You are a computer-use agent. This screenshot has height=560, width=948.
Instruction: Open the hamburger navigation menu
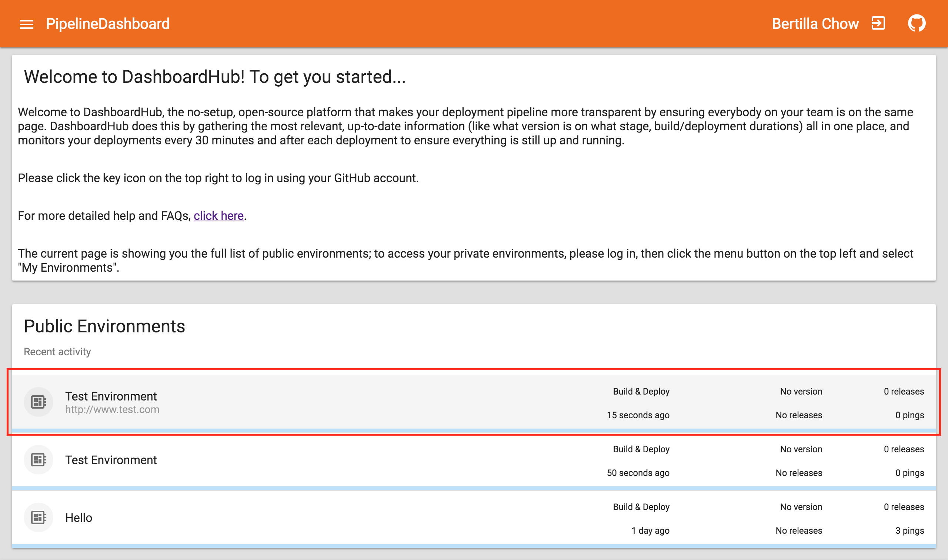(26, 24)
